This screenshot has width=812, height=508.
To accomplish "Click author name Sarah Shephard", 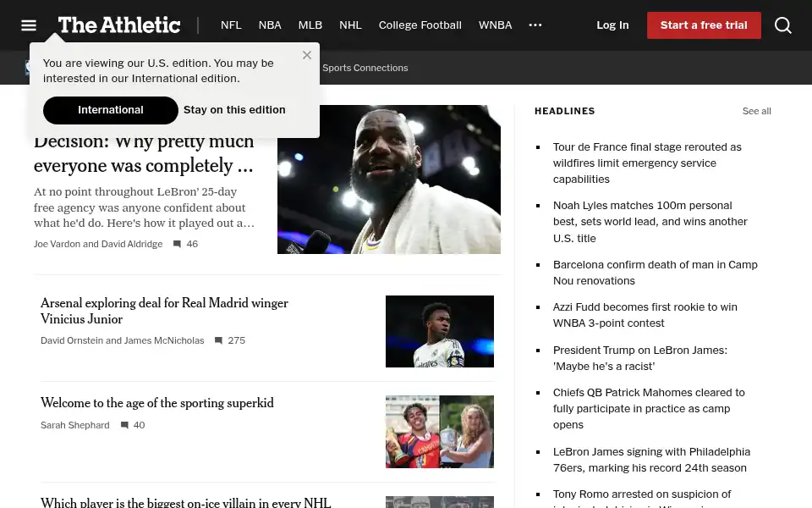I will 75,425.
